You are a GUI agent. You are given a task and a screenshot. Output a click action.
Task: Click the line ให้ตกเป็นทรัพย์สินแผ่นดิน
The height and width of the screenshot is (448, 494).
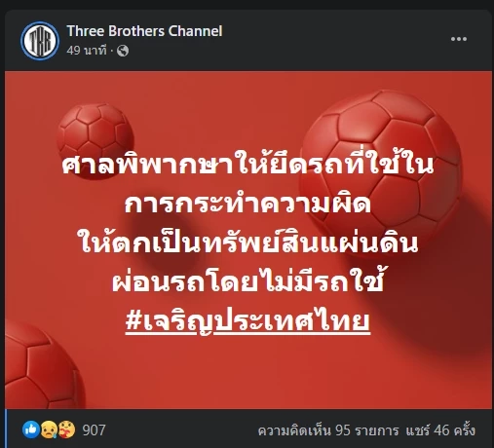(247, 243)
